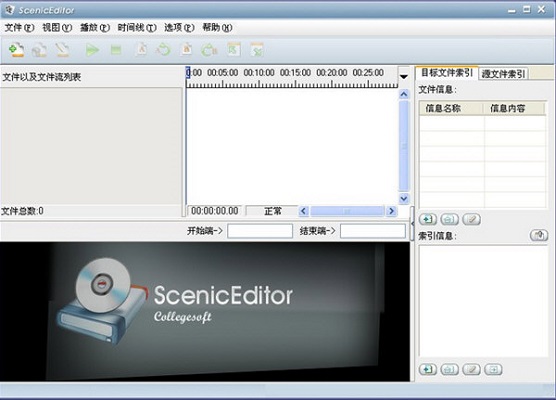Click the timeline horizontal scrollbar right arrow

391,211
